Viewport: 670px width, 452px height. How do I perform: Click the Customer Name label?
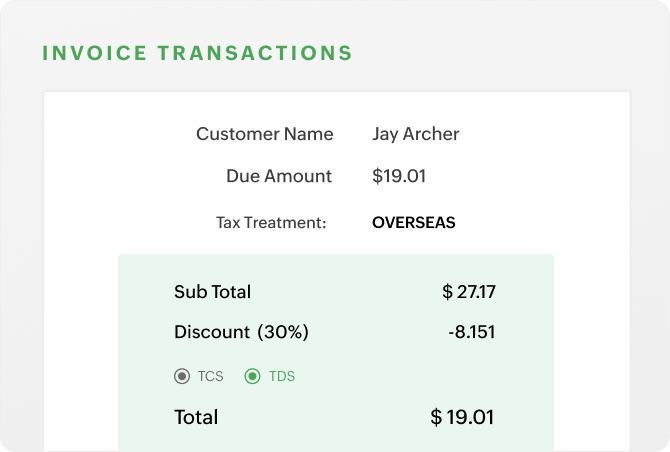point(264,134)
